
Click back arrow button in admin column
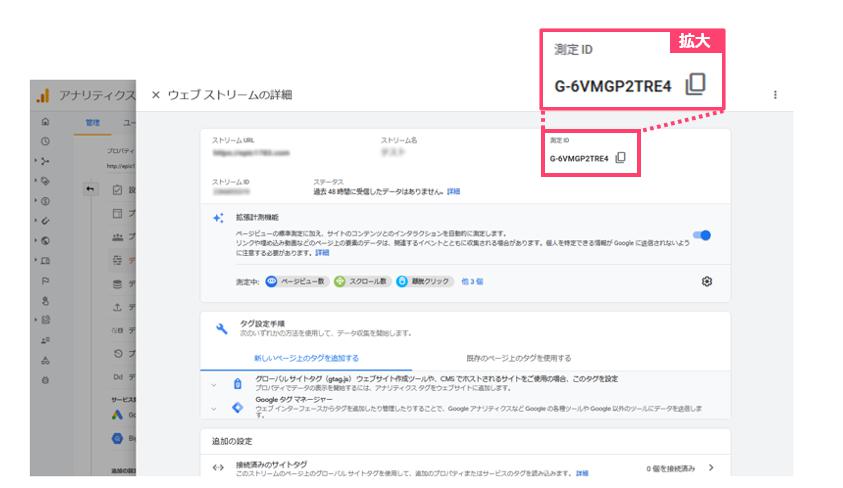(90, 189)
